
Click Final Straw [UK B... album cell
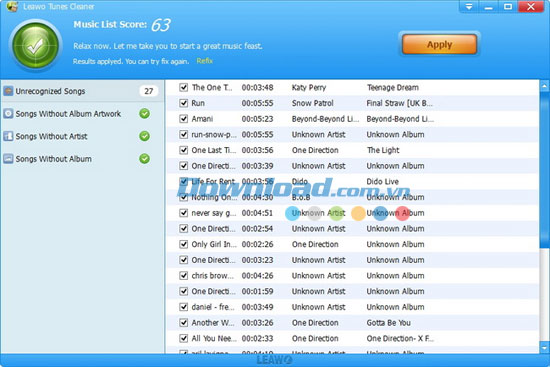click(x=400, y=103)
